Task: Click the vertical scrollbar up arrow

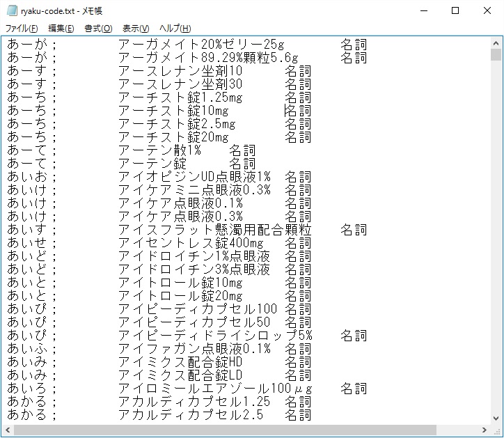Action: [496, 42]
